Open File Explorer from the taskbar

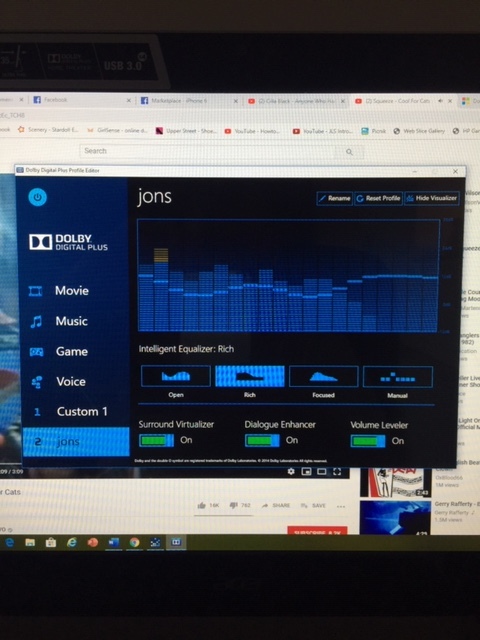pos(30,542)
